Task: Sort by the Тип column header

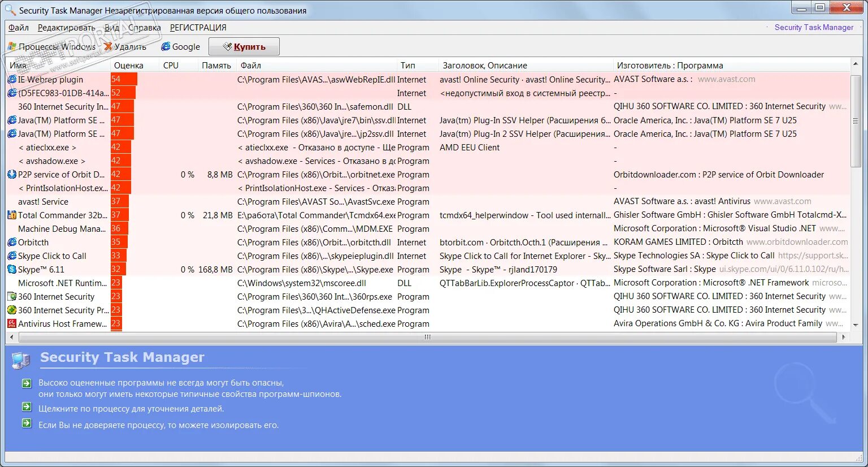Action: pyautogui.click(x=418, y=66)
